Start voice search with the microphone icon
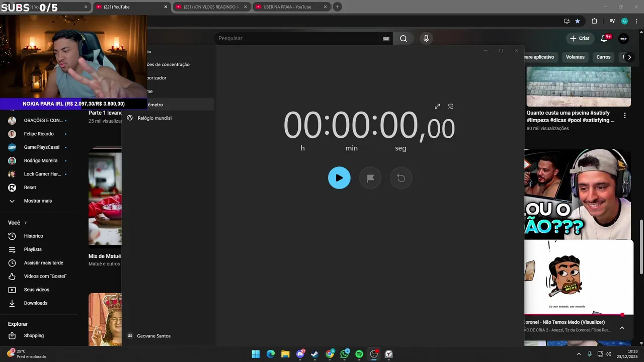644x362 pixels. tap(426, 39)
